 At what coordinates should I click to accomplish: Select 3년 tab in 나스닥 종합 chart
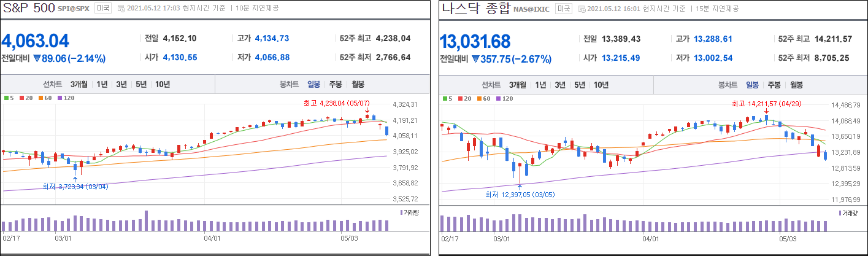click(561, 85)
